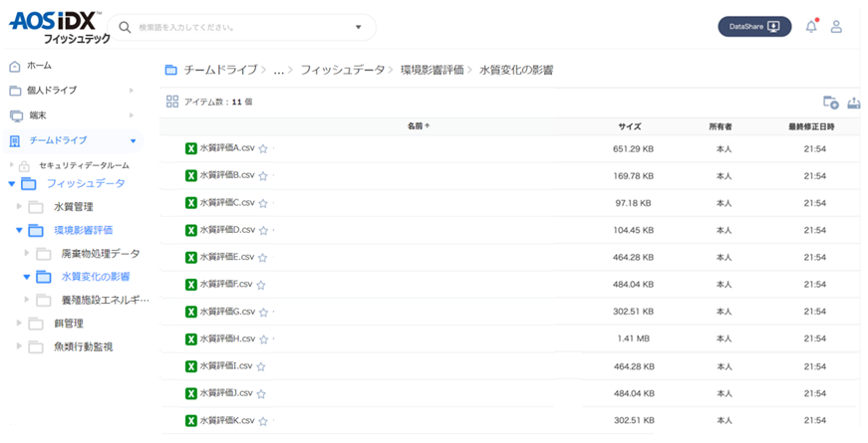Open 端末 in the sidebar
Screen dimensions: 868x443
click(38, 115)
